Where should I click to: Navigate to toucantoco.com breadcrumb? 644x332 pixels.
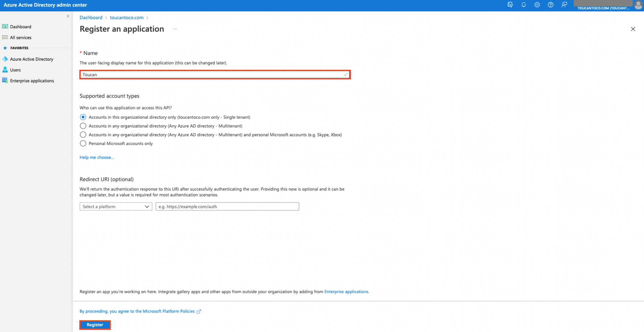tap(126, 17)
